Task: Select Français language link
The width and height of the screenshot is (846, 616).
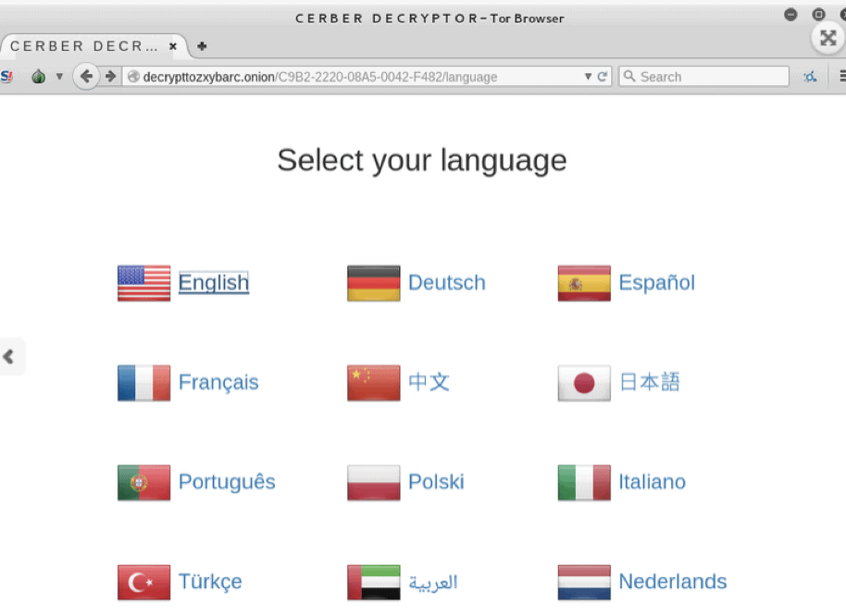Action: pos(218,382)
